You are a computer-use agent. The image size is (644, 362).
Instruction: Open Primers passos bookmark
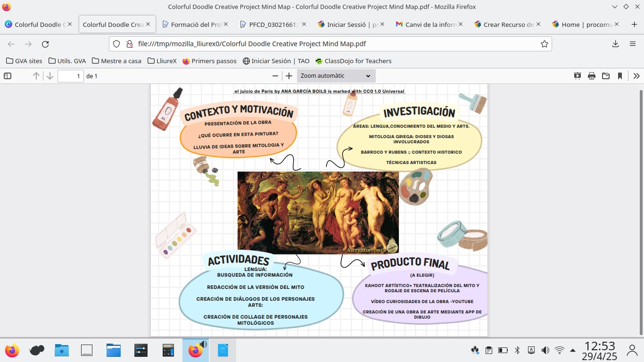(209, 61)
